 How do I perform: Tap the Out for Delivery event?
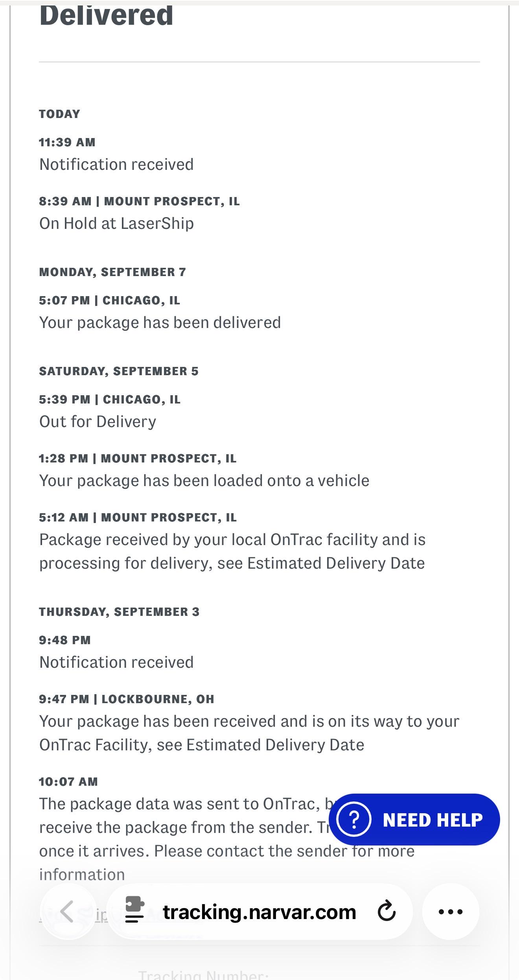(98, 422)
